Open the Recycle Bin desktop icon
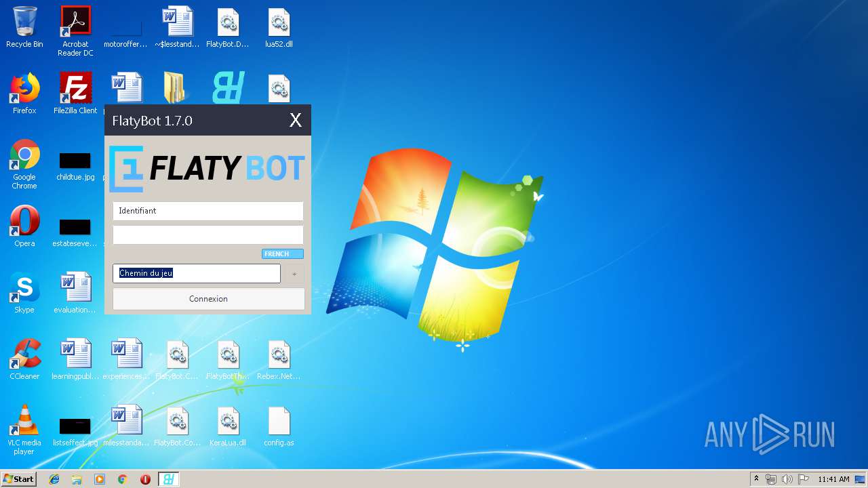Image resolution: width=868 pixels, height=488 pixels. (x=24, y=28)
